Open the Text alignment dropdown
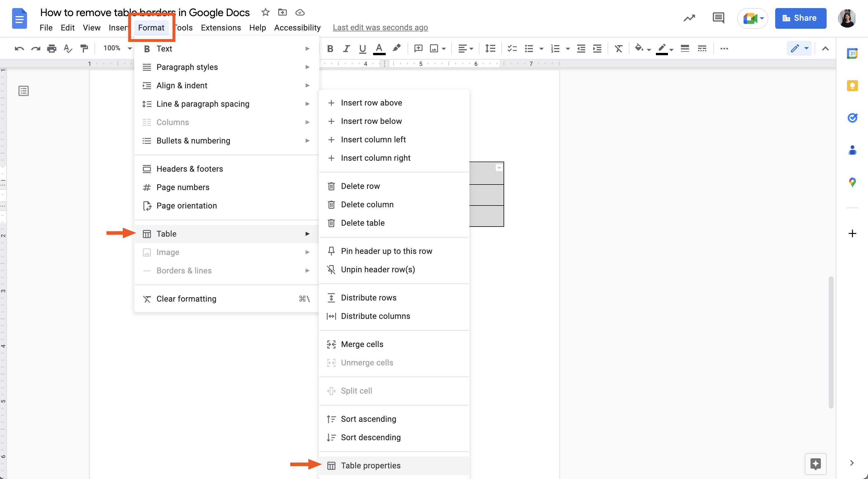This screenshot has height=479, width=868. tap(466, 48)
